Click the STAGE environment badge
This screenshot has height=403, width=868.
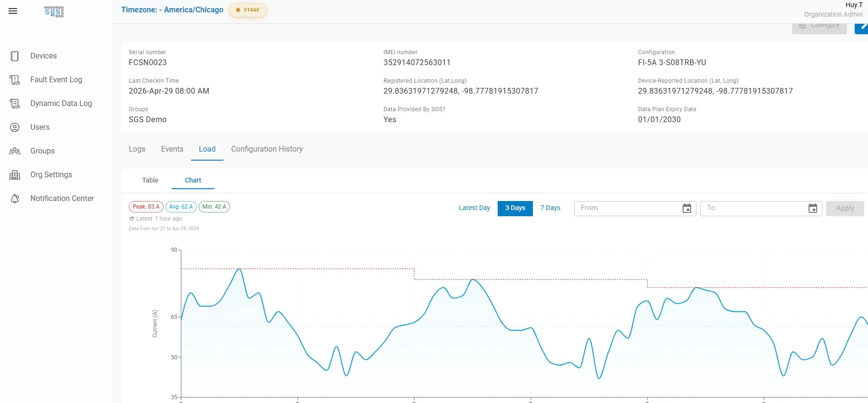[x=248, y=10]
